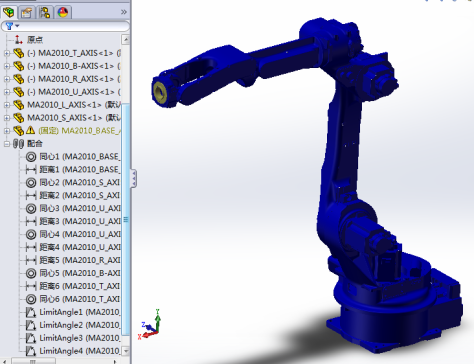Viewport: 474px width, 364px height.
Task: Open the DisplayManager color wheel tab
Action: pos(63,12)
